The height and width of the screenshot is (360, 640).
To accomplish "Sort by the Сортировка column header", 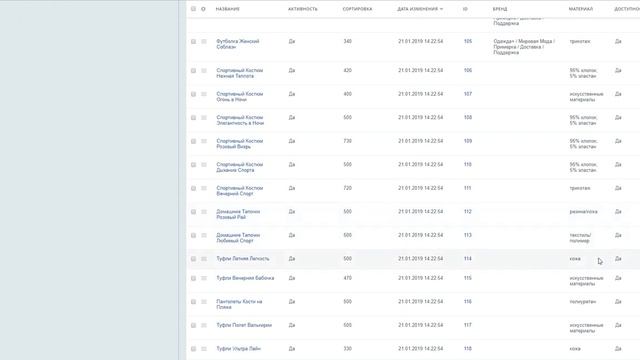I will (358, 9).
